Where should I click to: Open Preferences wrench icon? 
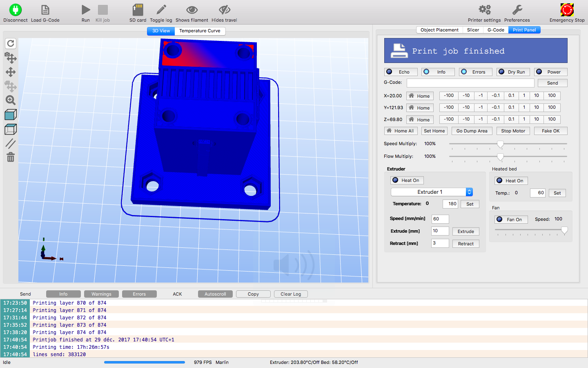(x=517, y=10)
